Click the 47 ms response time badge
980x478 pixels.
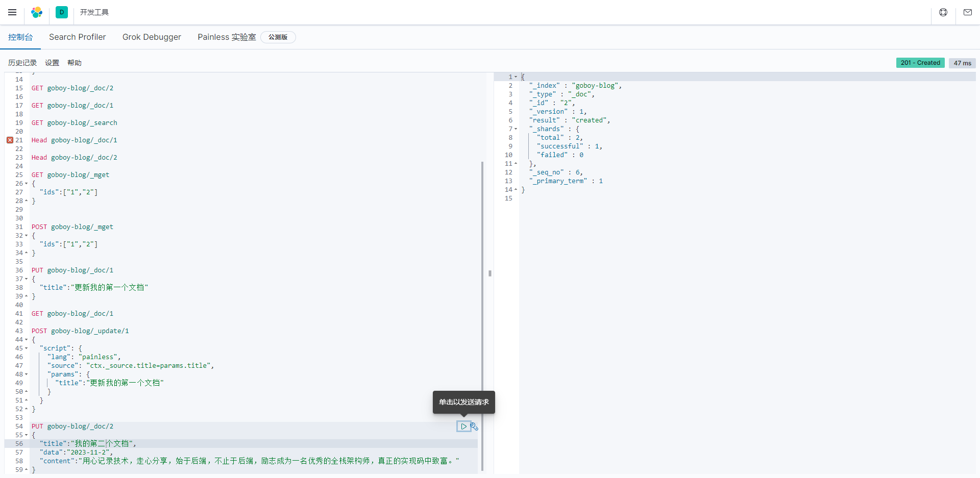(x=963, y=63)
